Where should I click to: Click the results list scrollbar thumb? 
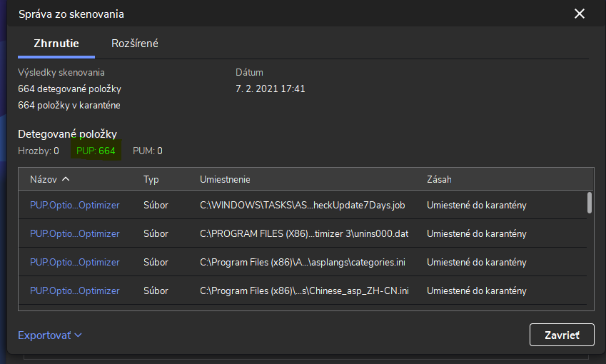point(589,203)
